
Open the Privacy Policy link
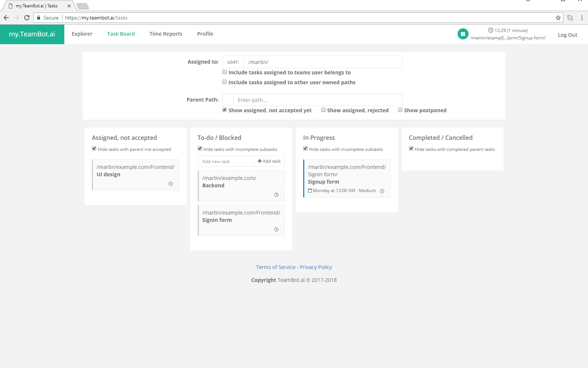pos(316,267)
